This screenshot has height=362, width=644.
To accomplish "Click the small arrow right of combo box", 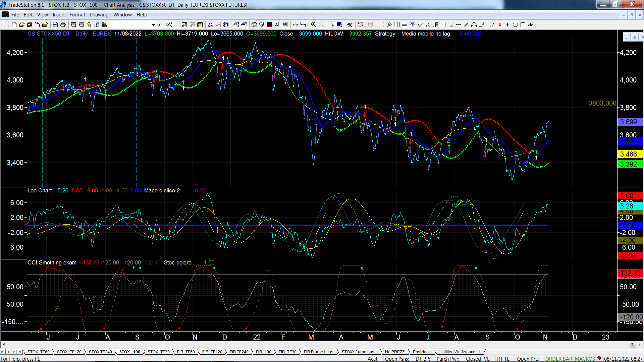I will tap(160, 25).
